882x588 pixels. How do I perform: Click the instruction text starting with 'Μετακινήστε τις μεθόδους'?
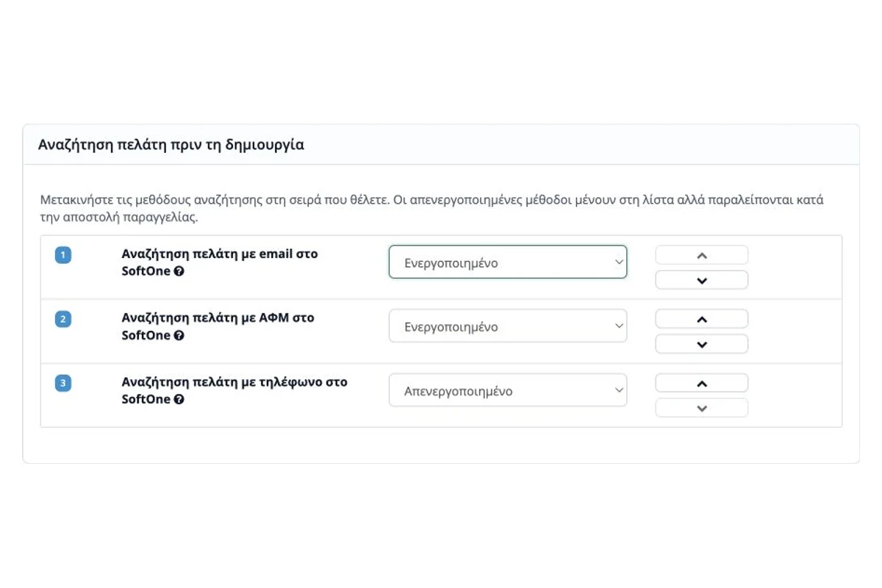tap(432, 209)
